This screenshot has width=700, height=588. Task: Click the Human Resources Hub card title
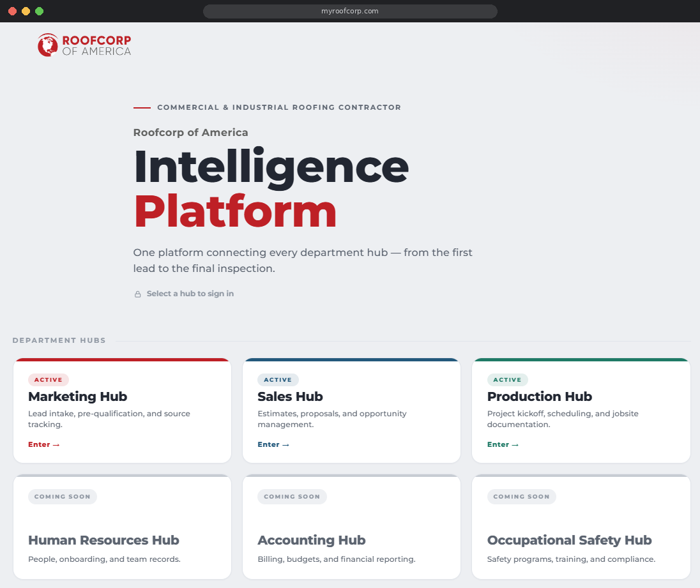[x=103, y=540]
